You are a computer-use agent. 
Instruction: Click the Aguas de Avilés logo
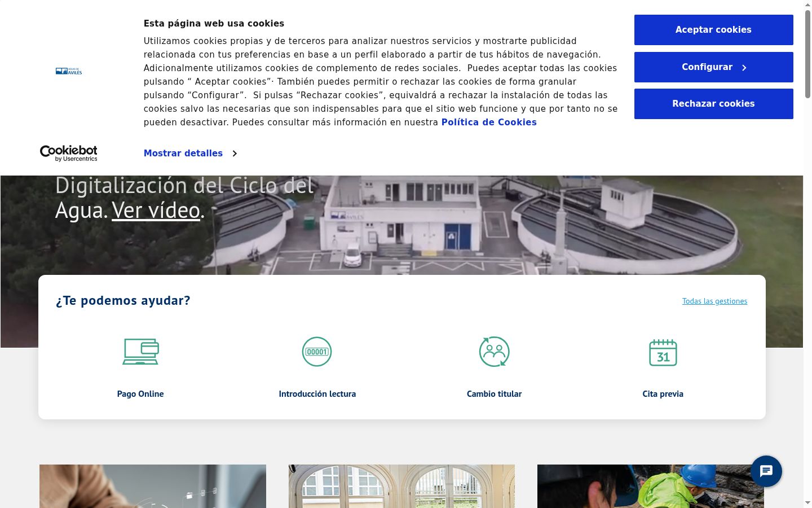[69, 71]
